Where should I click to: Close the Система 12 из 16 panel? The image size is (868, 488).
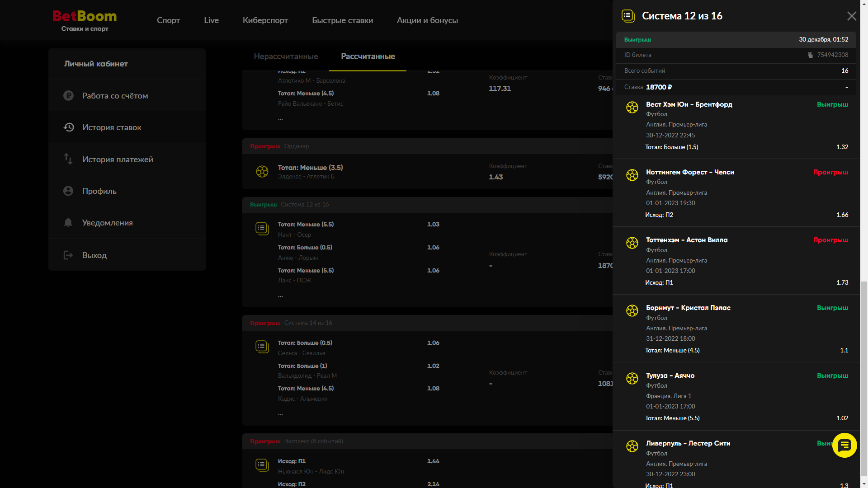point(852,16)
